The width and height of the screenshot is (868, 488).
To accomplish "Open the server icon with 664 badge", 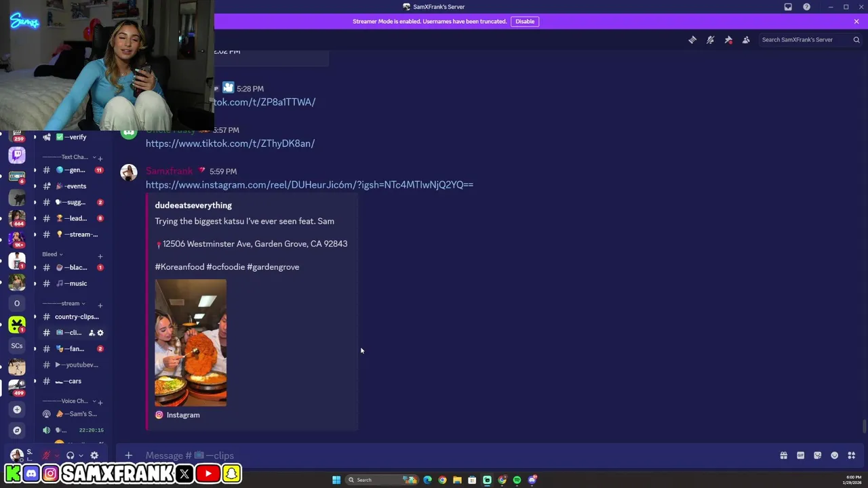I will coord(17,218).
